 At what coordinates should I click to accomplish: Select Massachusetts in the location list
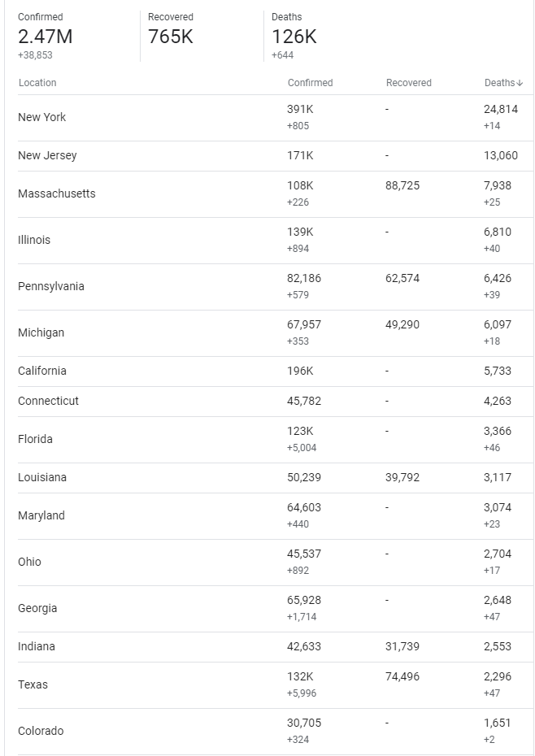pyautogui.click(x=57, y=193)
